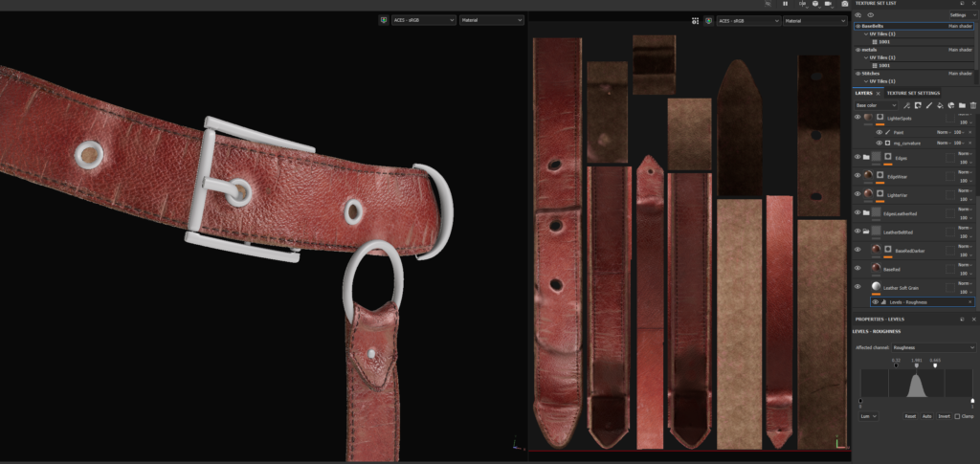Screen dimensions: 980x464
Task: Click the gamma midpoint handle at 1.981
Action: pyautogui.click(x=916, y=365)
